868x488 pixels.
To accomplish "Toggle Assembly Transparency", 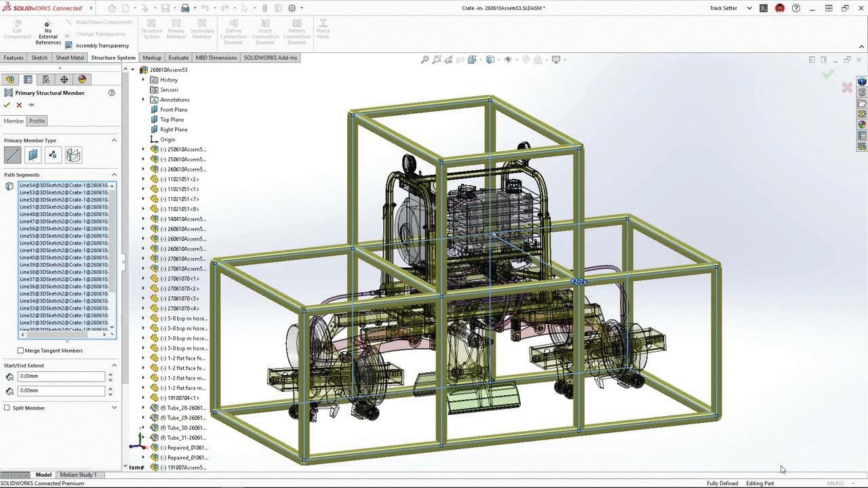I will [97, 45].
